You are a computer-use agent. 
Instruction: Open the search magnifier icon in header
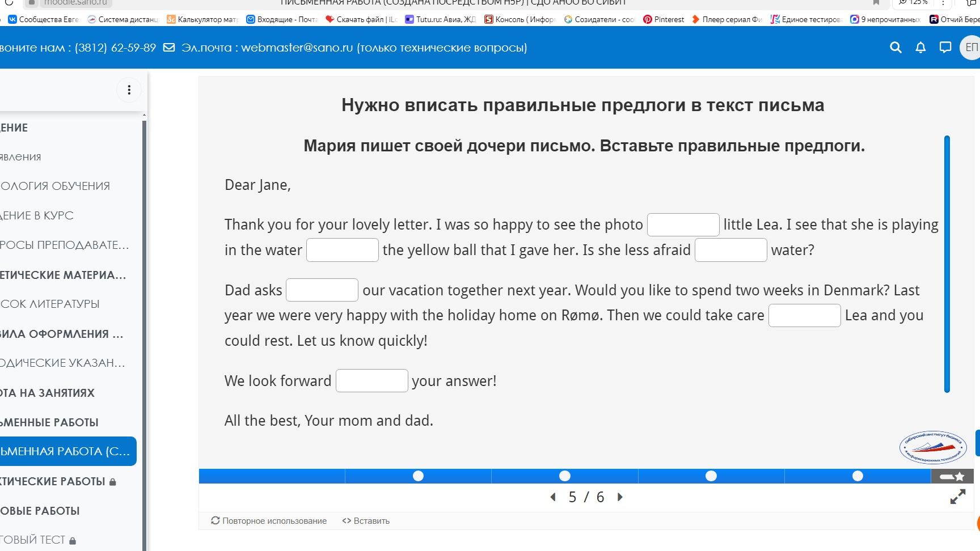point(895,48)
